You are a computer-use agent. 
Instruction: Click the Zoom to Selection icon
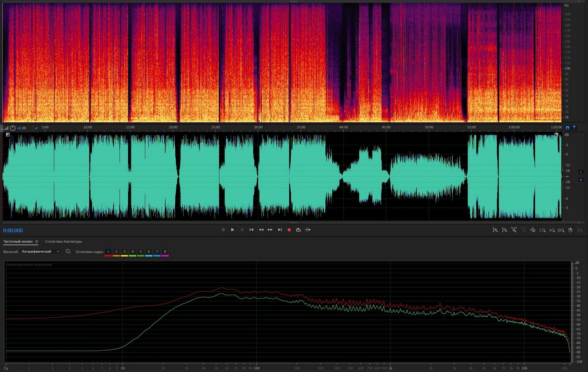click(561, 230)
